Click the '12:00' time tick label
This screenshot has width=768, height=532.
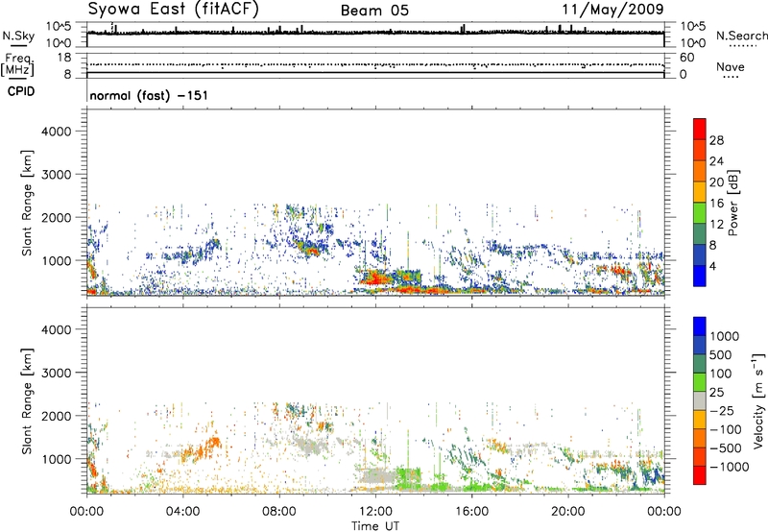pos(375,512)
